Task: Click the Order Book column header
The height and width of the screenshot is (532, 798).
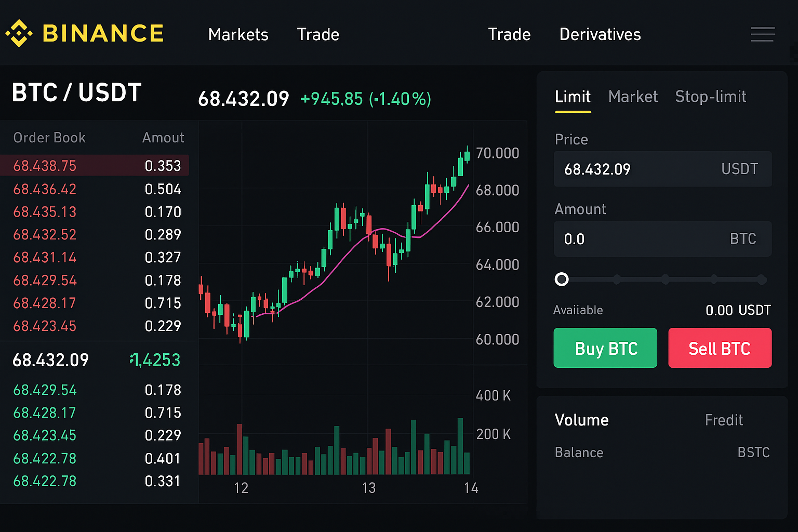Action: (x=49, y=138)
